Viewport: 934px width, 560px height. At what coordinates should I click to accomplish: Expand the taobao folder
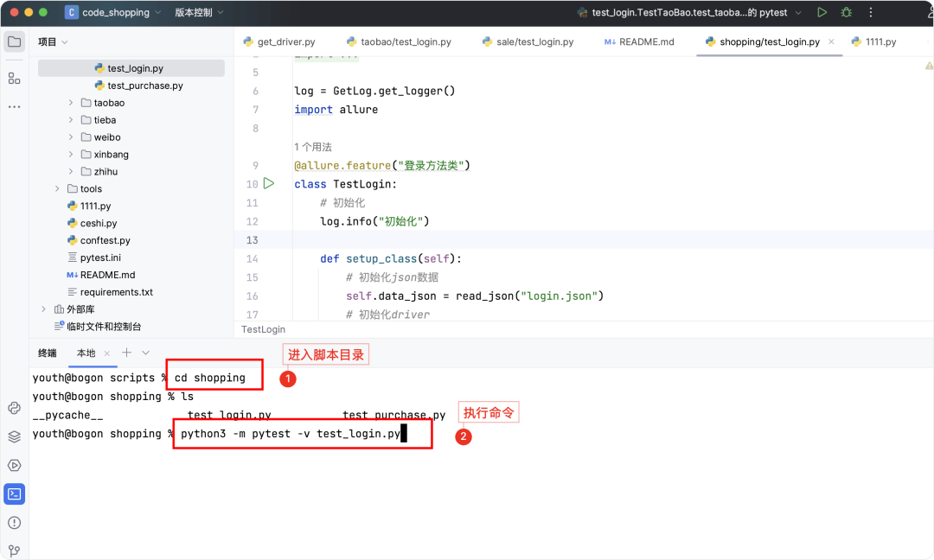click(x=71, y=103)
